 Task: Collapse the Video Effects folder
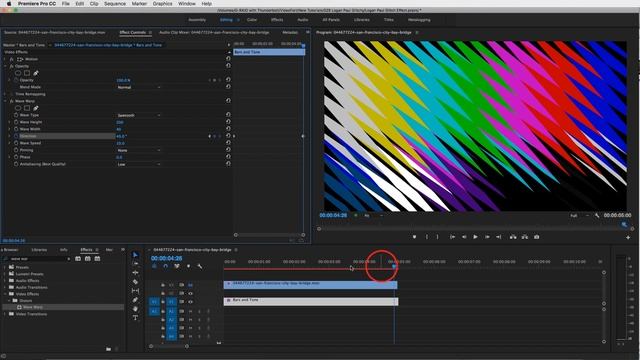5,294
